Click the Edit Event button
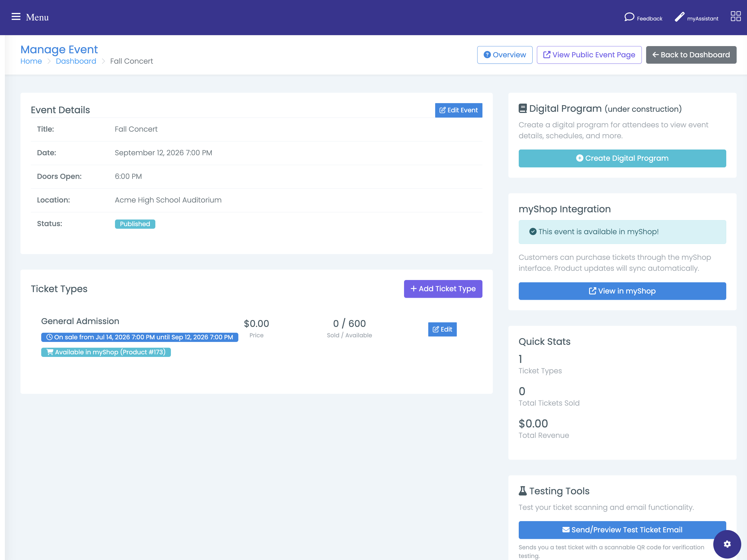The height and width of the screenshot is (560, 747). tap(458, 110)
